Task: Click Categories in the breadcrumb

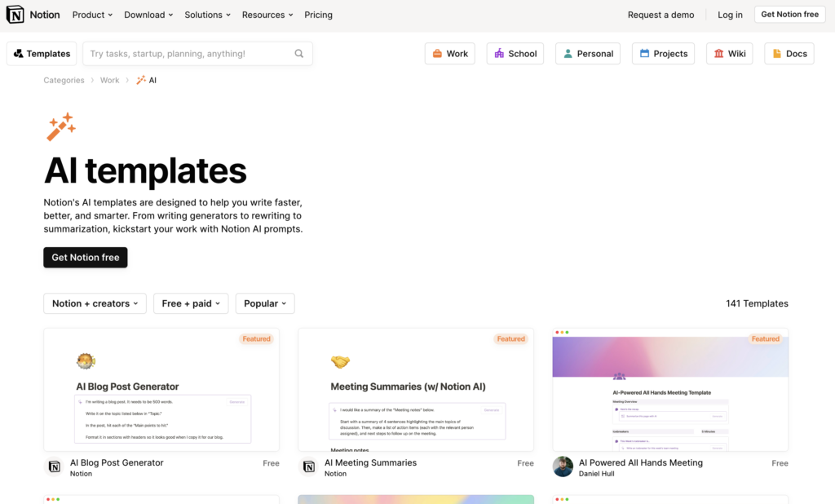Action: pyautogui.click(x=64, y=80)
